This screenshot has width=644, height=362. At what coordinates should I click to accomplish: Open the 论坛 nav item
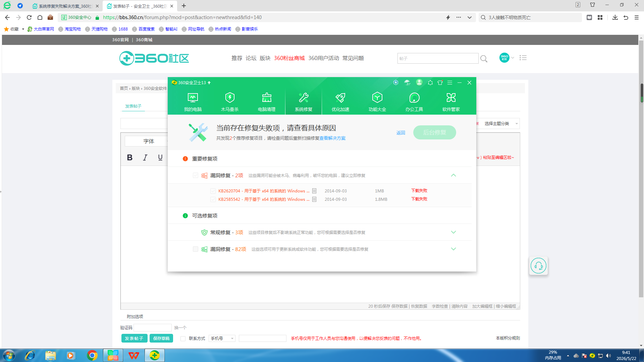tap(251, 58)
